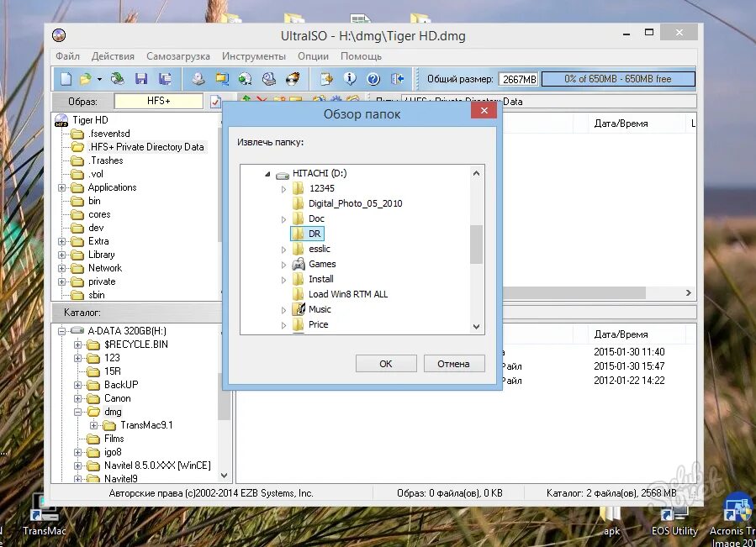Click the Mount to virtual drive icon

tap(269, 78)
